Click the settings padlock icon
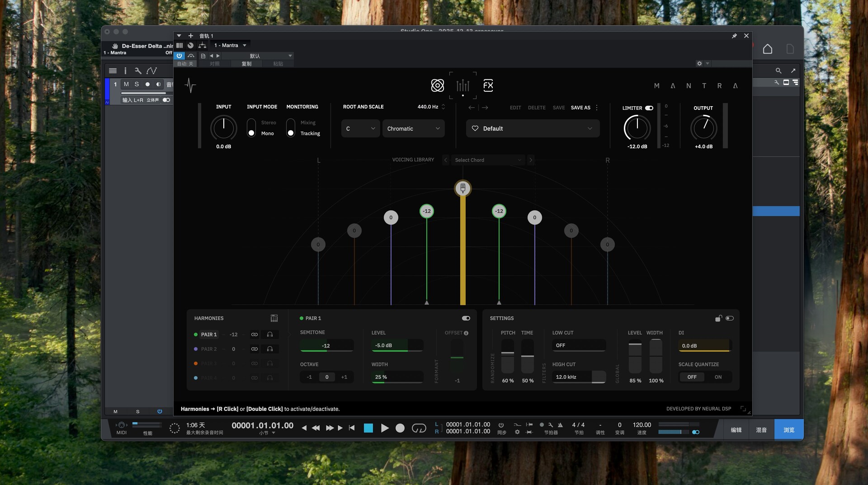 (x=718, y=318)
